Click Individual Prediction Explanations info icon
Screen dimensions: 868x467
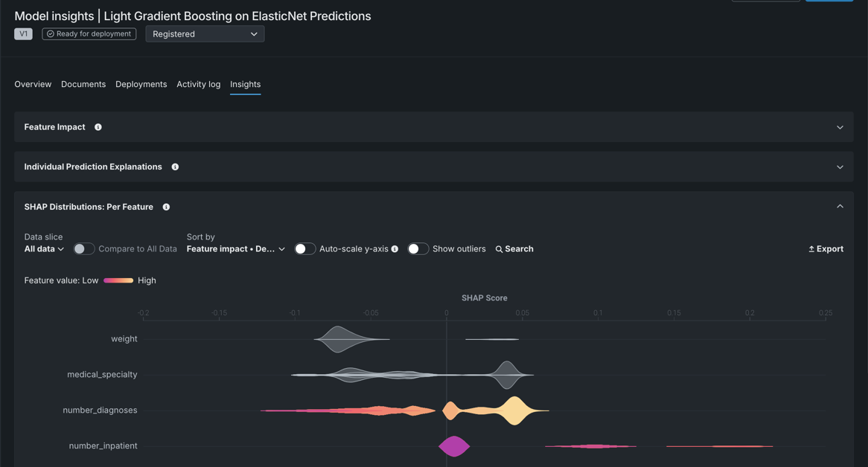tap(175, 167)
